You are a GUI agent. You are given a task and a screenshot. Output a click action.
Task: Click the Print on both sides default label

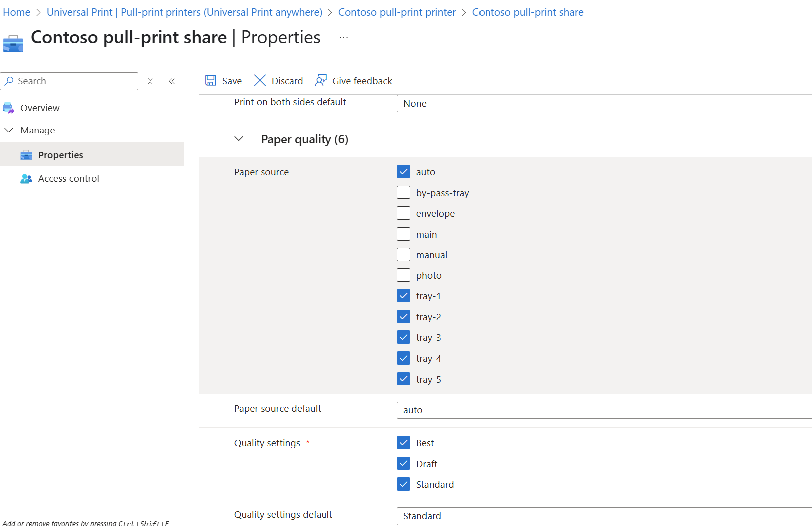pos(290,102)
